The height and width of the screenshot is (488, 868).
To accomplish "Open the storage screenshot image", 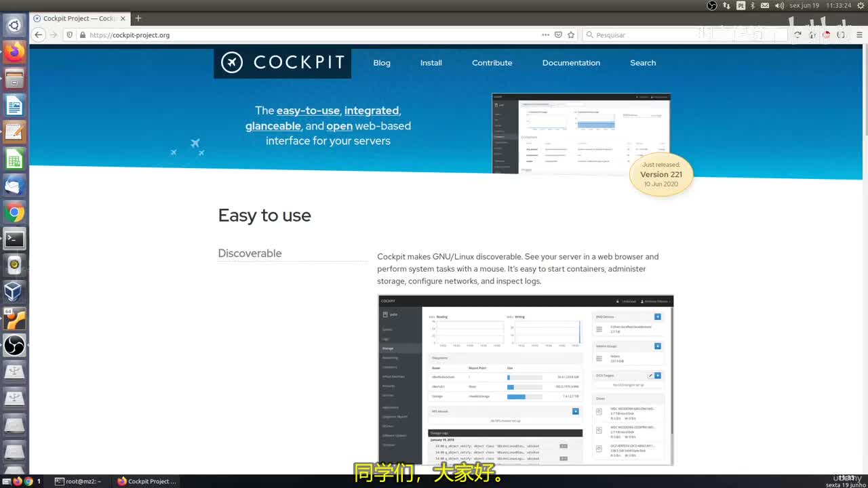I will [x=526, y=380].
